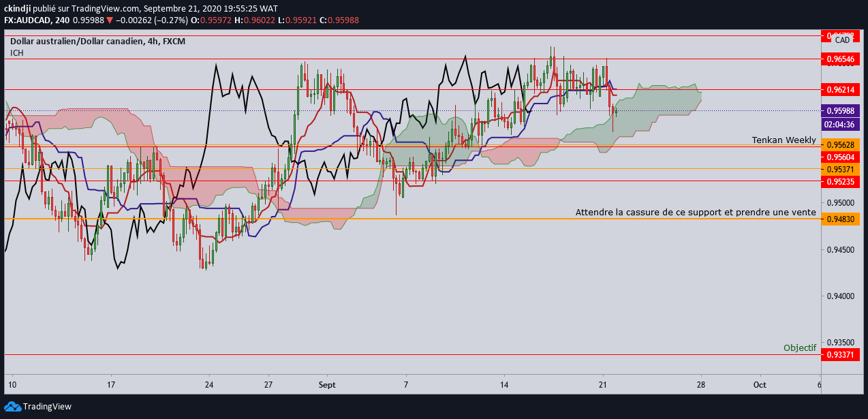
Task: Click the 0.96214 black price label
Action: (x=842, y=89)
